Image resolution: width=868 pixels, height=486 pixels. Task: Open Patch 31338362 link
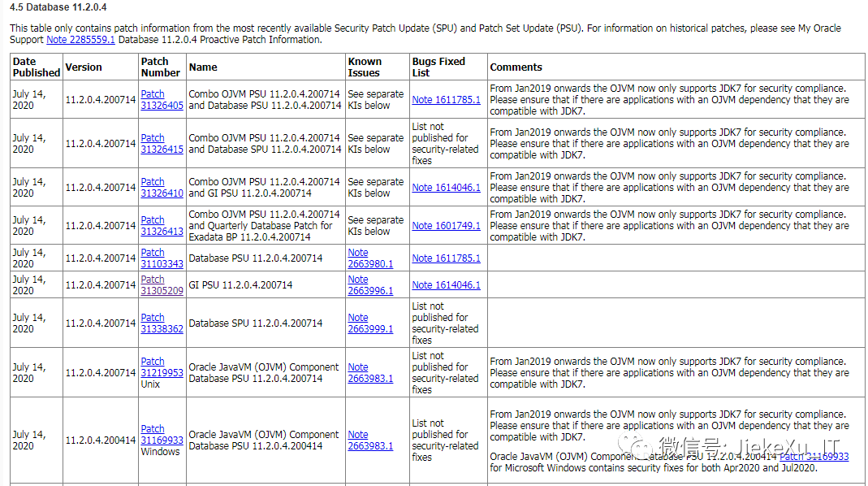(162, 323)
